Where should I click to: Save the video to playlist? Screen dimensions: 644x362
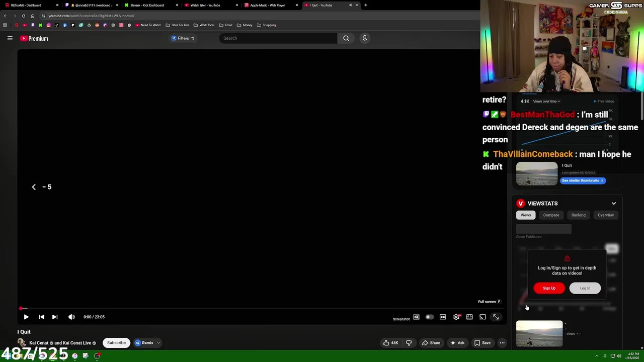482,343
